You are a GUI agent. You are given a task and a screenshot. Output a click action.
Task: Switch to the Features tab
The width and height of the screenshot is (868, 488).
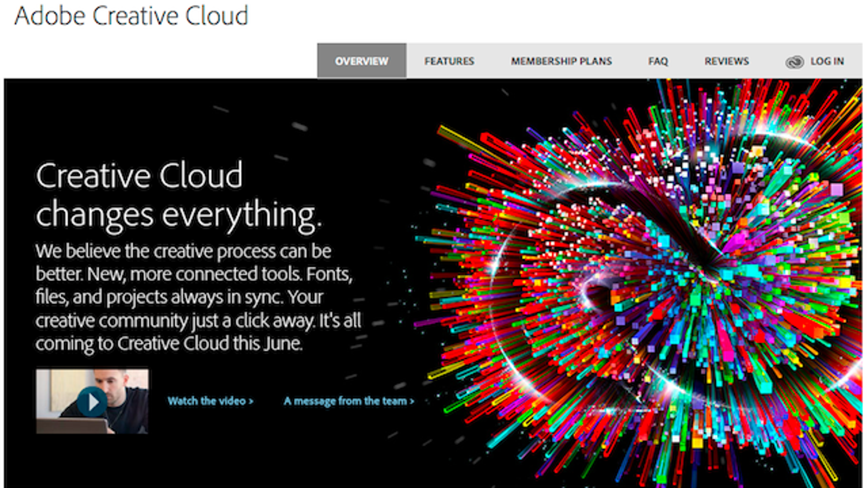pos(449,61)
